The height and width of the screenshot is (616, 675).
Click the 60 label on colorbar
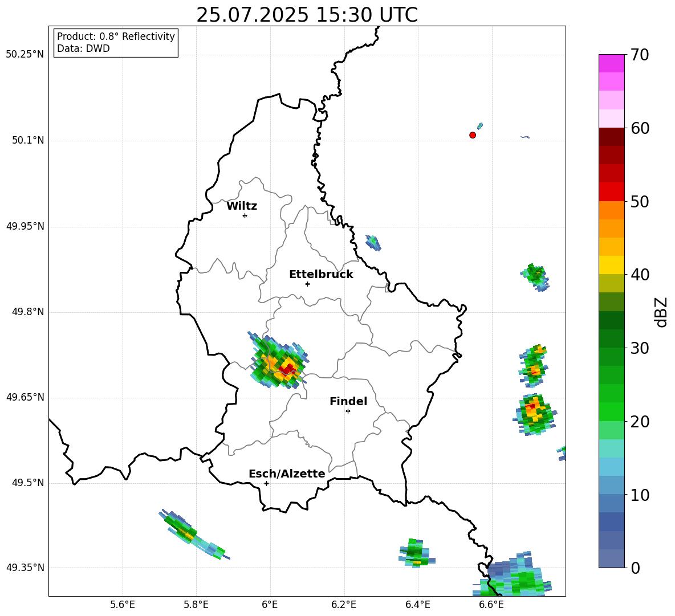pos(640,128)
